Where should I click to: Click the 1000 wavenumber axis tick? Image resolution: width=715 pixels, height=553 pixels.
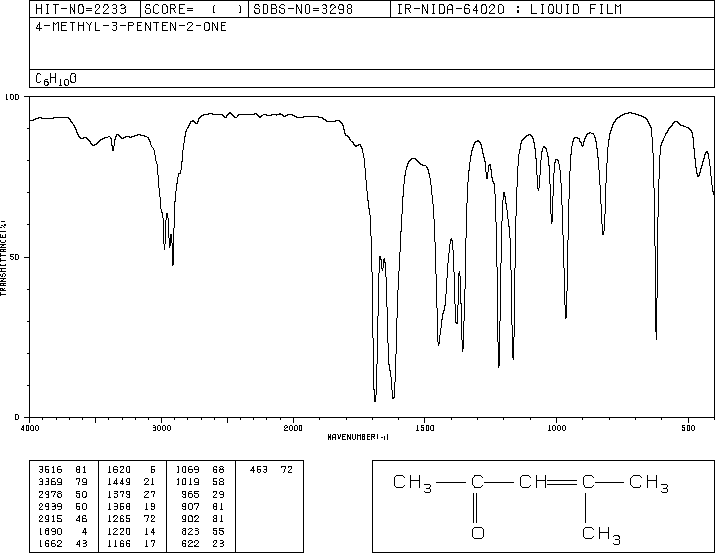pyautogui.click(x=556, y=428)
